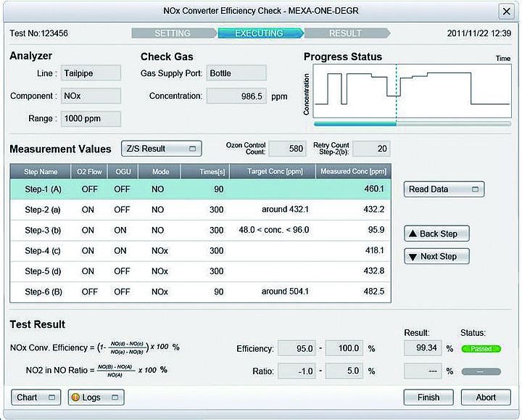Select the Step-5 (d) row
Screen dimensions: 522x420
pyautogui.click(x=200, y=271)
